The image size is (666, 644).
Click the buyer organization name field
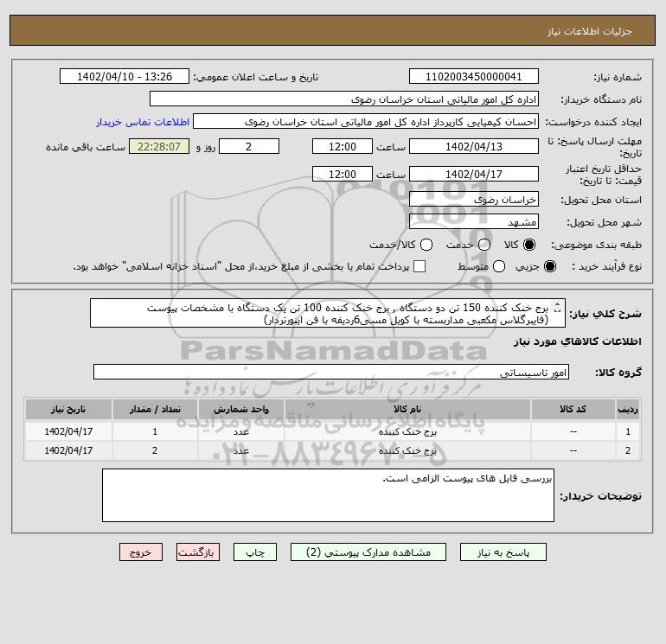(344, 99)
